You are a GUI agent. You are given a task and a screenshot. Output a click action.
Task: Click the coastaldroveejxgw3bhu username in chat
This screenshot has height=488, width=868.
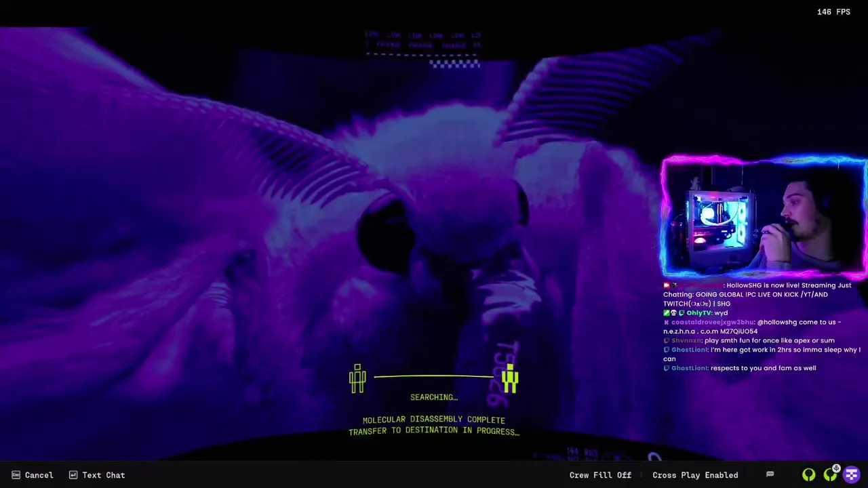713,323
